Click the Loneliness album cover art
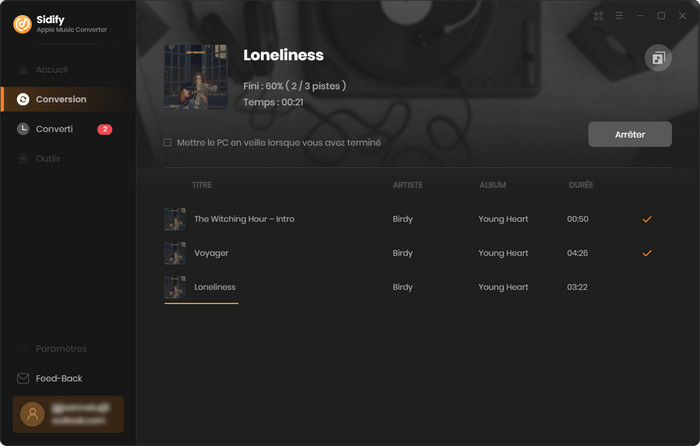This screenshot has height=446, width=700. [196, 77]
